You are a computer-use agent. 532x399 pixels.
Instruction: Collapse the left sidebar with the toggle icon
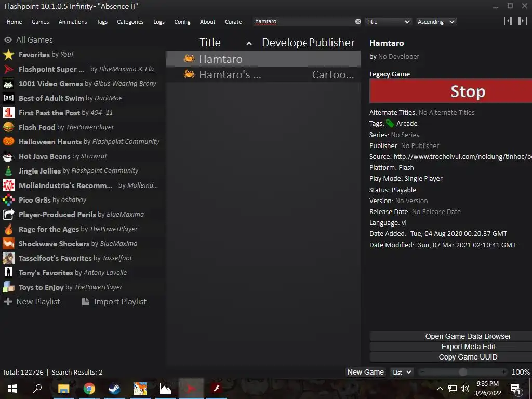coord(508,21)
